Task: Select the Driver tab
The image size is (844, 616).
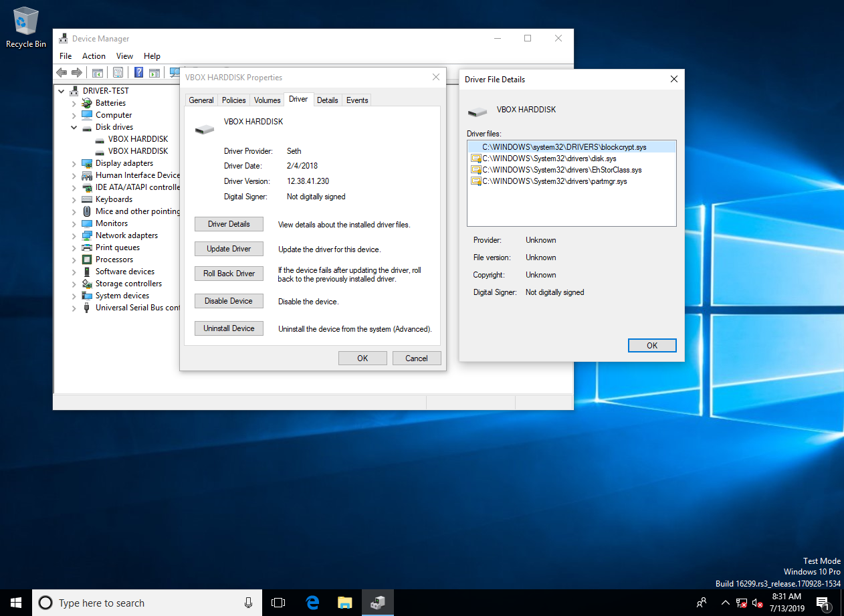Action: [298, 99]
